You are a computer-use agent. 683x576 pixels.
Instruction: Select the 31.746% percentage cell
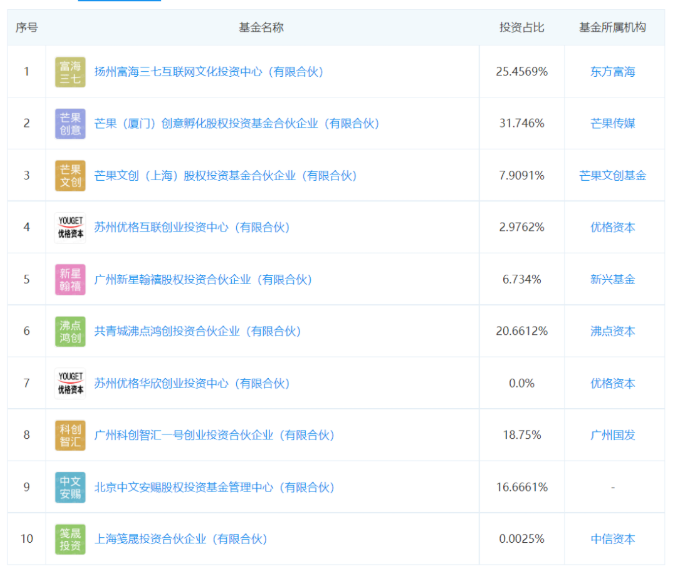522,124
